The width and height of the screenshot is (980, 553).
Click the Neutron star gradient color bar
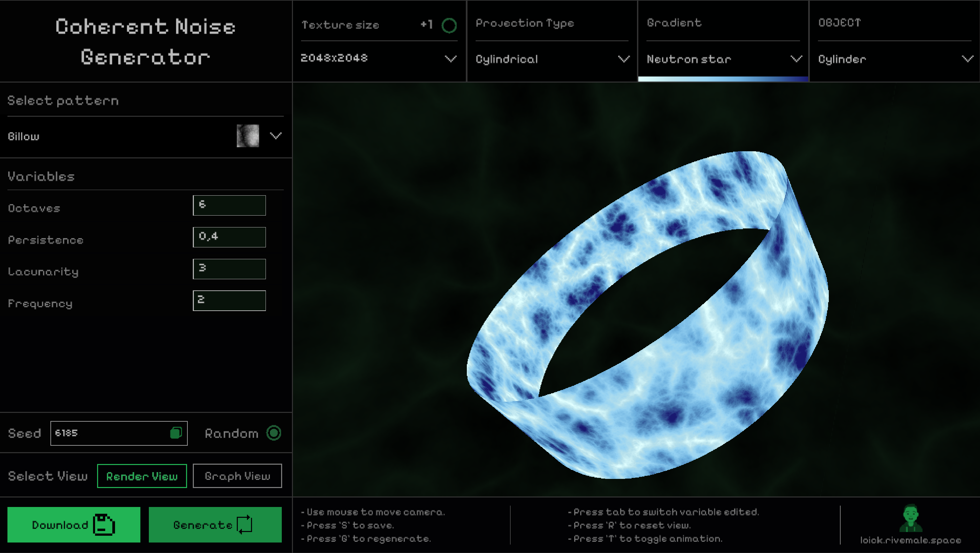pos(723,79)
